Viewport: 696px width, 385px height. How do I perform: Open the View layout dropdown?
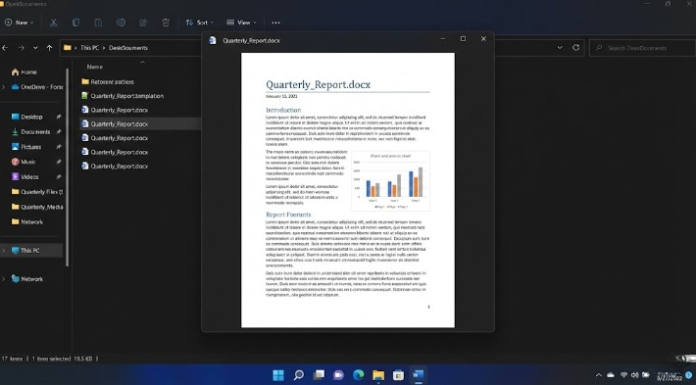click(241, 23)
